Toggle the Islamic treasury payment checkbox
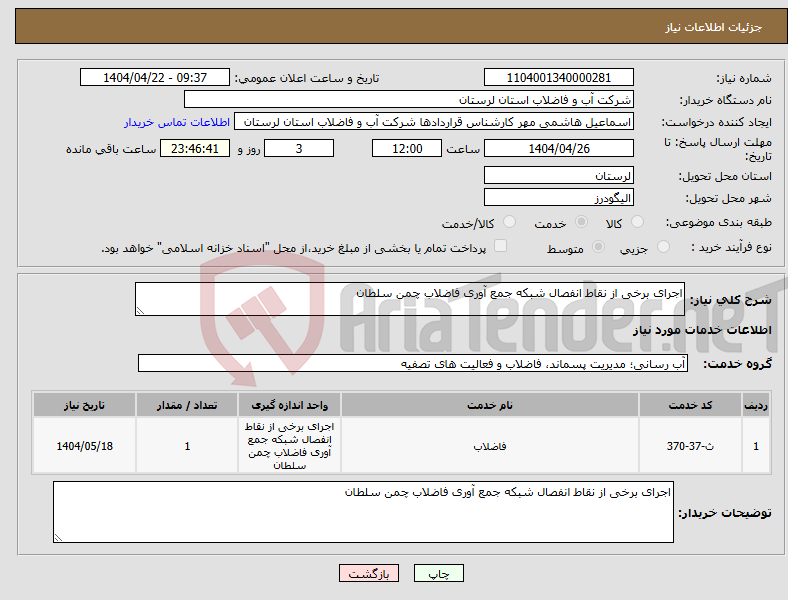The image size is (788, 600). pos(501,246)
